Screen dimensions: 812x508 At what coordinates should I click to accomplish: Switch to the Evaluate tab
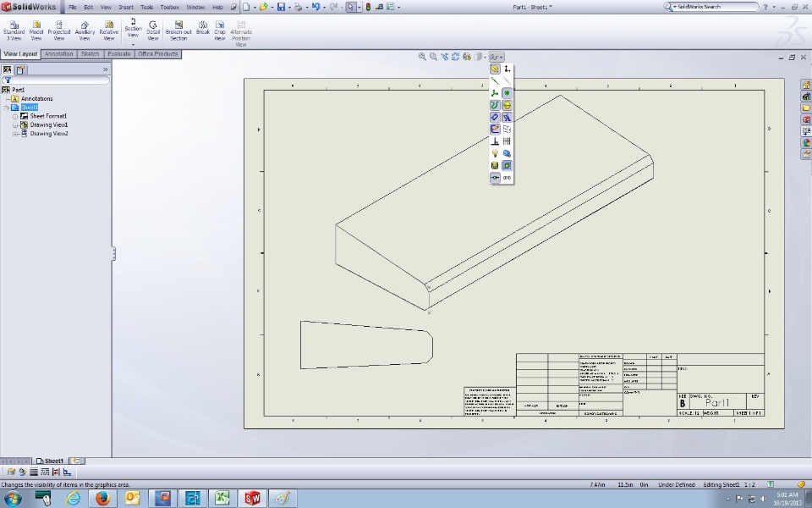pos(118,54)
